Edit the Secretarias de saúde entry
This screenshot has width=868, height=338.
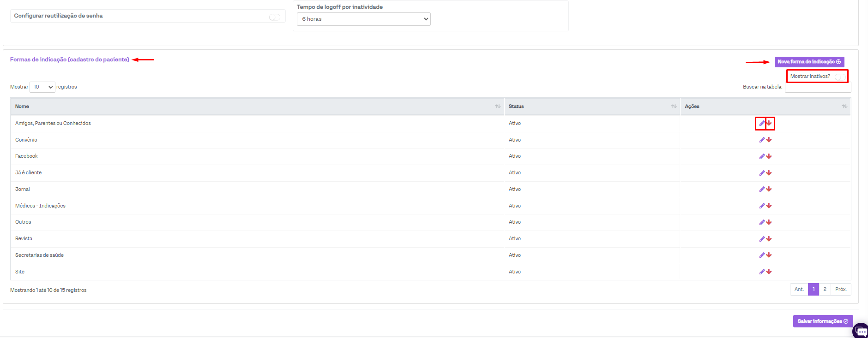coord(762,255)
